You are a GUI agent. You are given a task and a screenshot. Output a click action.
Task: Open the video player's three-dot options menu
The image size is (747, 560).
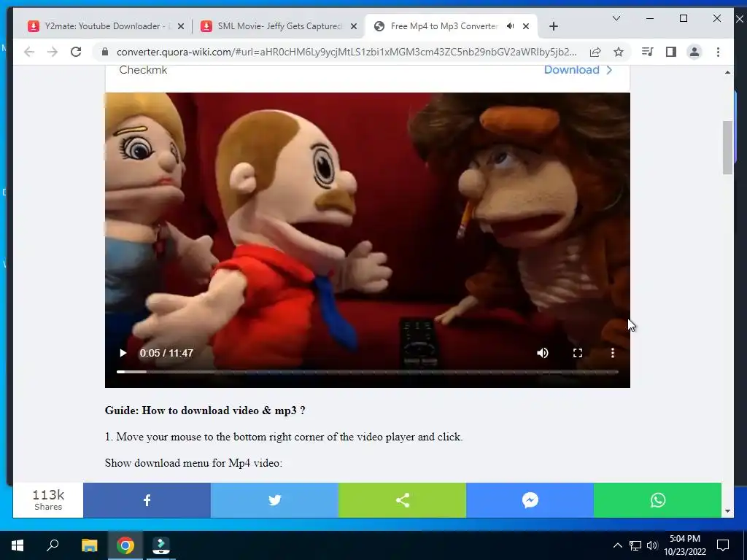click(x=613, y=353)
